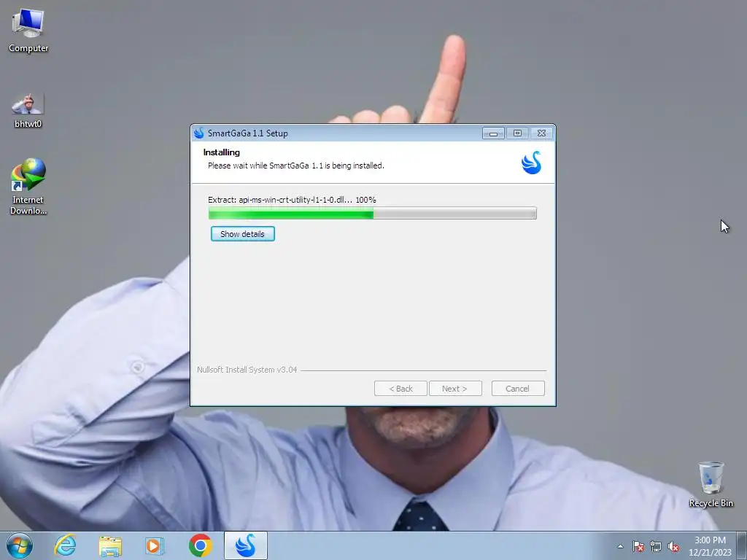Open Windows Explorer folder in taskbar
This screenshot has width=747, height=560.
pyautogui.click(x=110, y=545)
